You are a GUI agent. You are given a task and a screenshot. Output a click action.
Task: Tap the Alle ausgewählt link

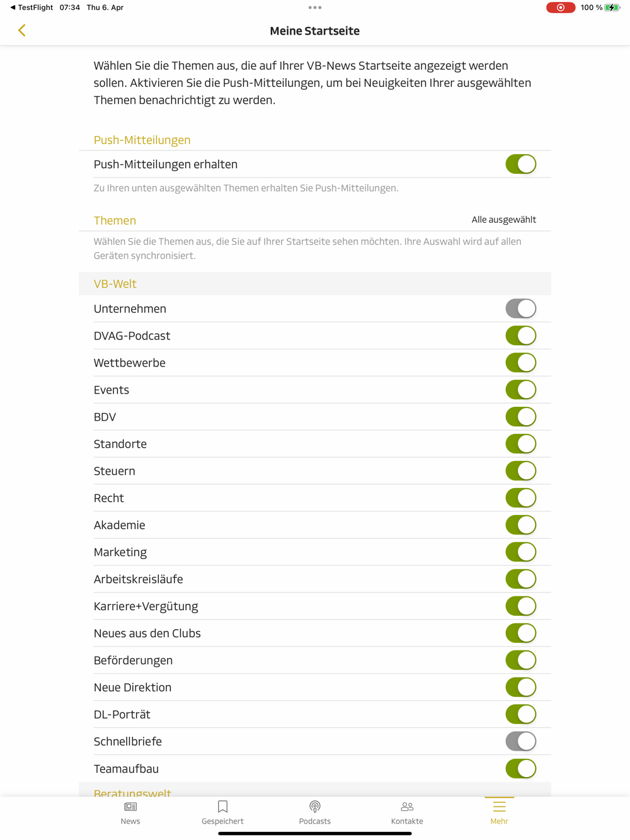click(x=503, y=220)
